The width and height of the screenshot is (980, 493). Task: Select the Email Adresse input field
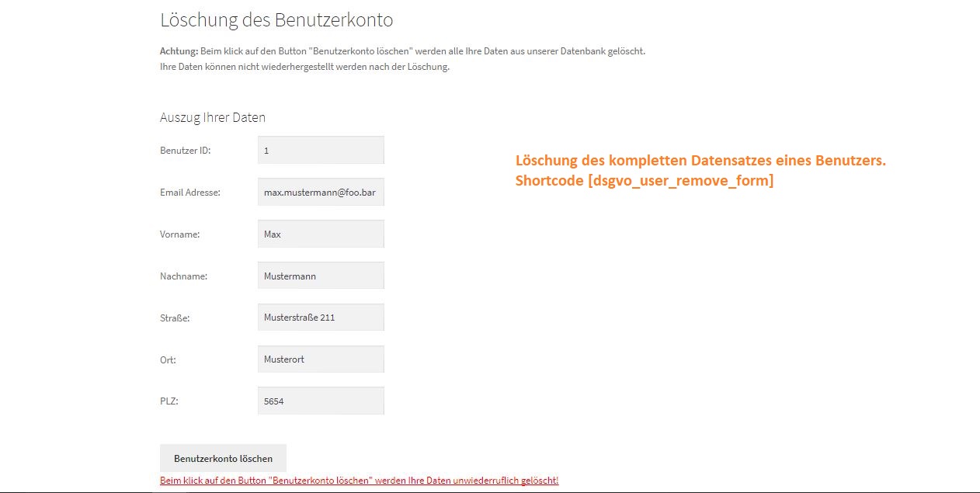click(x=321, y=192)
